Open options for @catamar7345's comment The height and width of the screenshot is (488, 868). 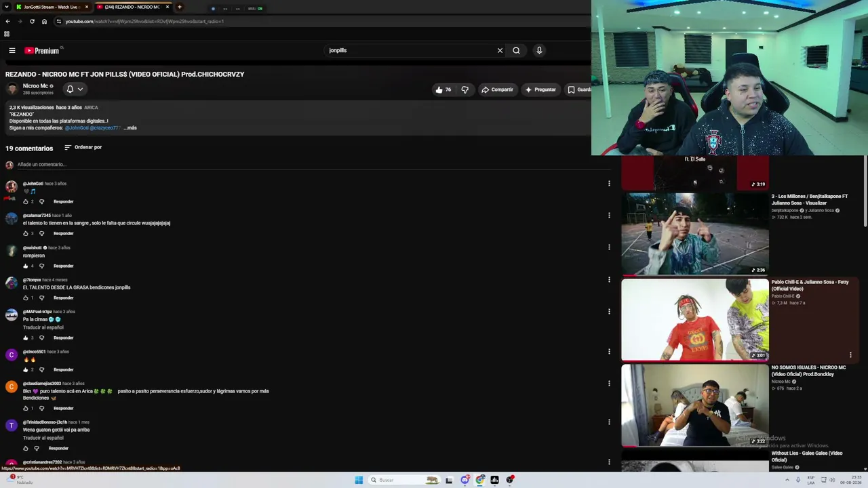(609, 215)
